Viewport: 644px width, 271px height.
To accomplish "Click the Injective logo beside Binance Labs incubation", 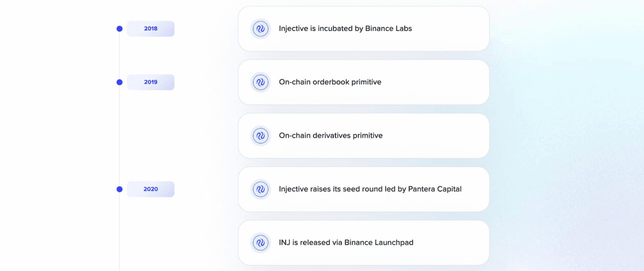I will pos(260,29).
